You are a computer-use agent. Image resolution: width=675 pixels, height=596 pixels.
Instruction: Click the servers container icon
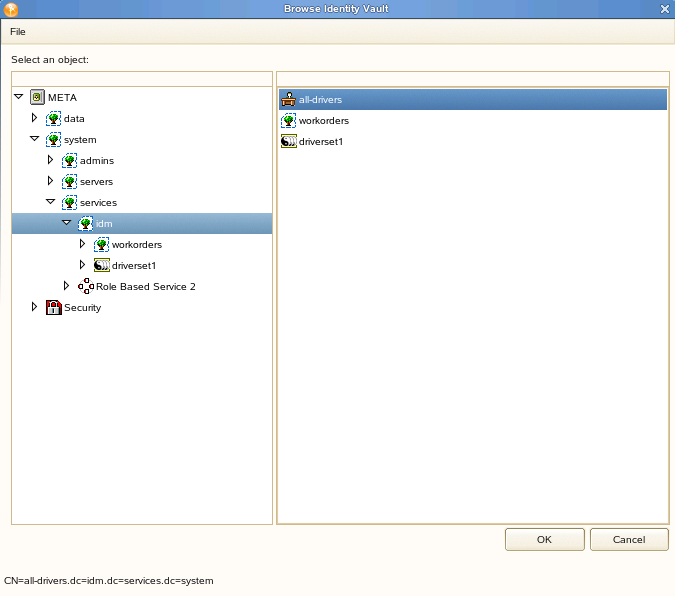(69, 181)
